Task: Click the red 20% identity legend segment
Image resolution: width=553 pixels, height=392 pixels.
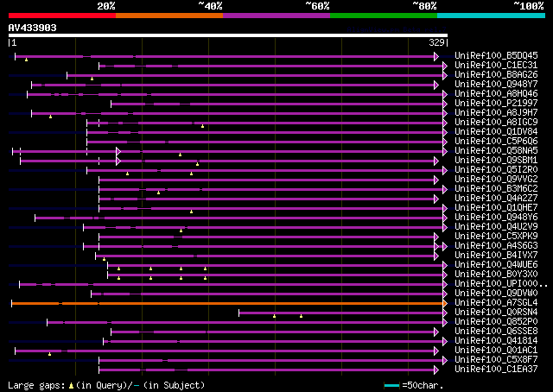Action: point(62,16)
